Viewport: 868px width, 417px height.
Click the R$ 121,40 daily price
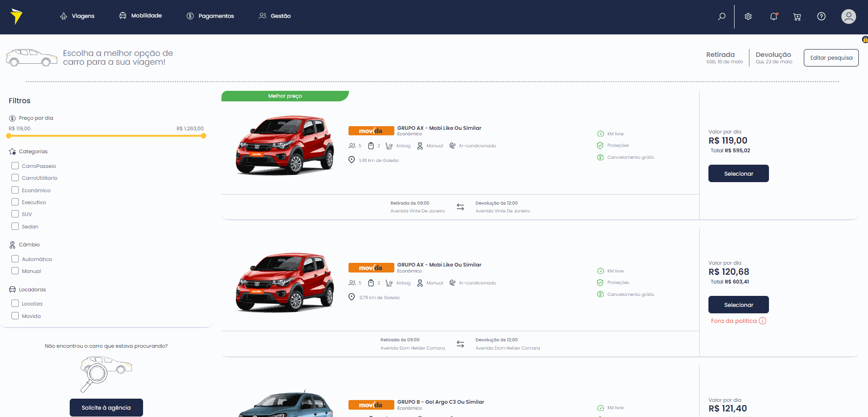[728, 408]
